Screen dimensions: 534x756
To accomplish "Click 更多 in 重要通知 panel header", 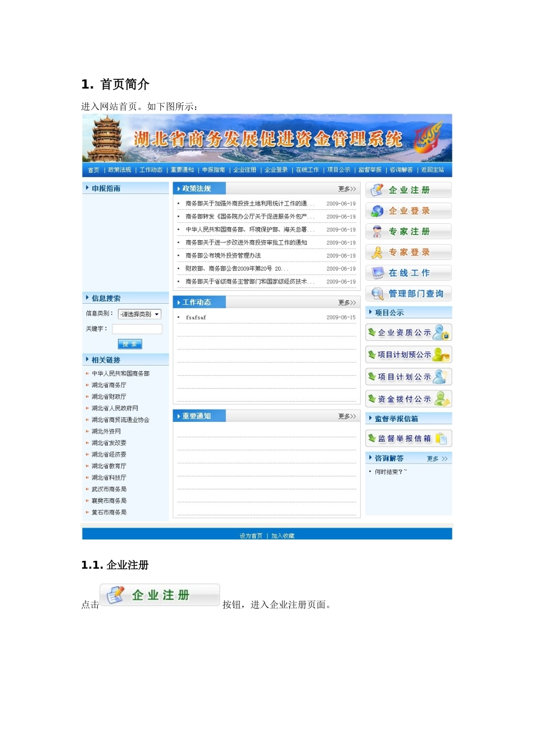I will click(x=347, y=416).
